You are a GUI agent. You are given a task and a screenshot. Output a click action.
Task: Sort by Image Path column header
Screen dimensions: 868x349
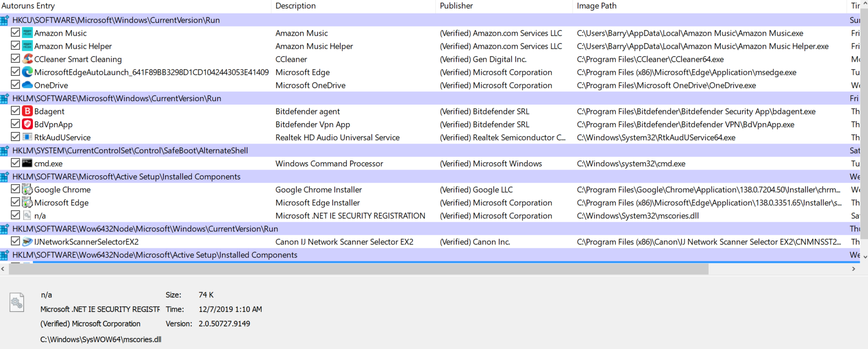coord(709,6)
